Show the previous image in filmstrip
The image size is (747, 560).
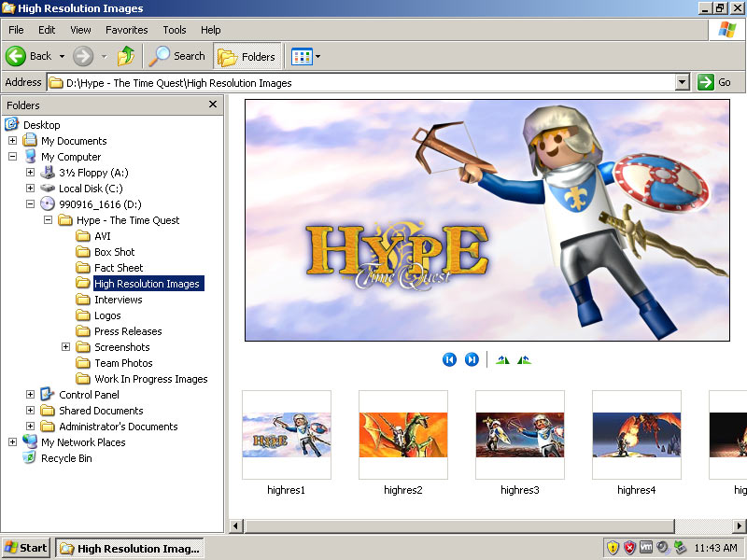pos(449,359)
